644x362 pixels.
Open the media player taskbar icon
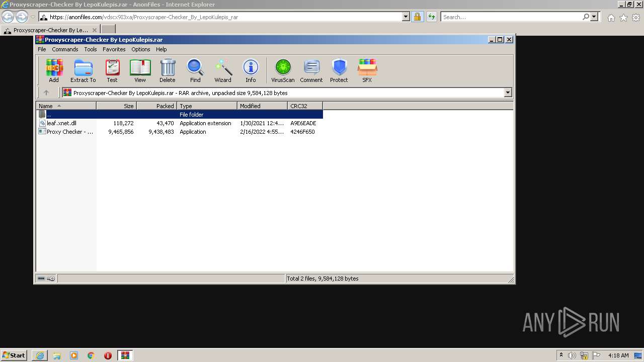pos(74,355)
